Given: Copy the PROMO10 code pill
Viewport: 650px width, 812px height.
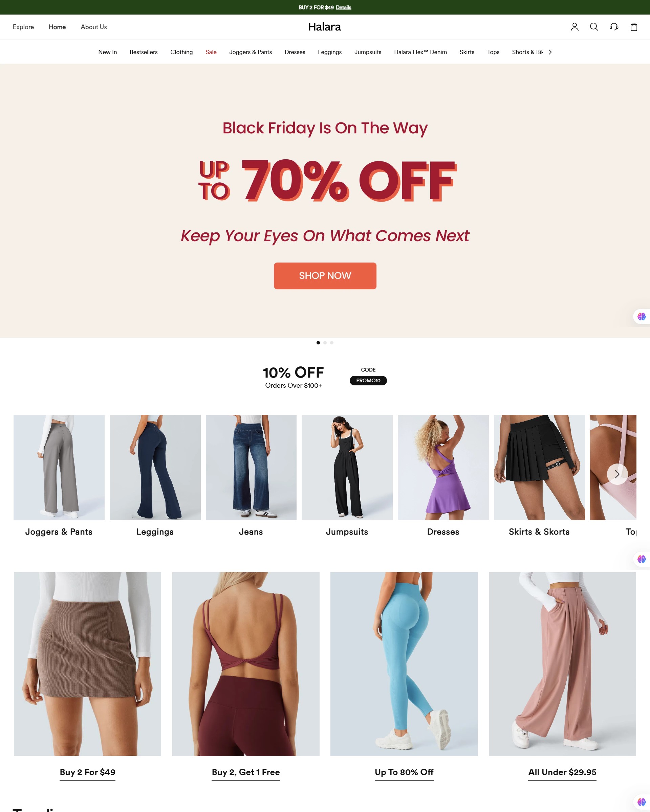Looking at the screenshot, I should (x=368, y=380).
